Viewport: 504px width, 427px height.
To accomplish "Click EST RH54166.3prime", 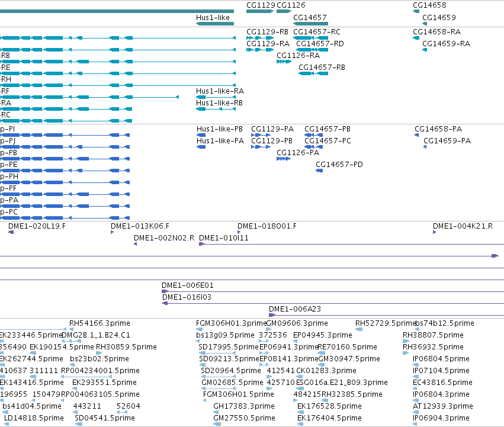I will [x=99, y=323].
